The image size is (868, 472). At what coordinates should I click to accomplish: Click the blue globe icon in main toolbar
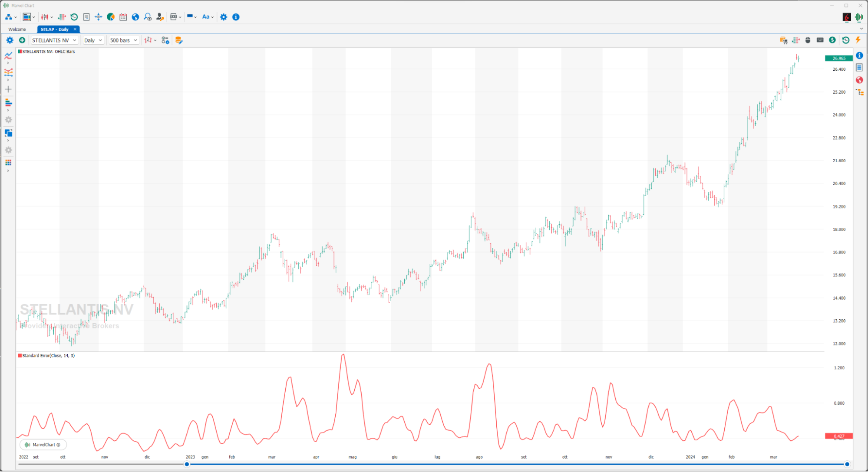tap(135, 17)
